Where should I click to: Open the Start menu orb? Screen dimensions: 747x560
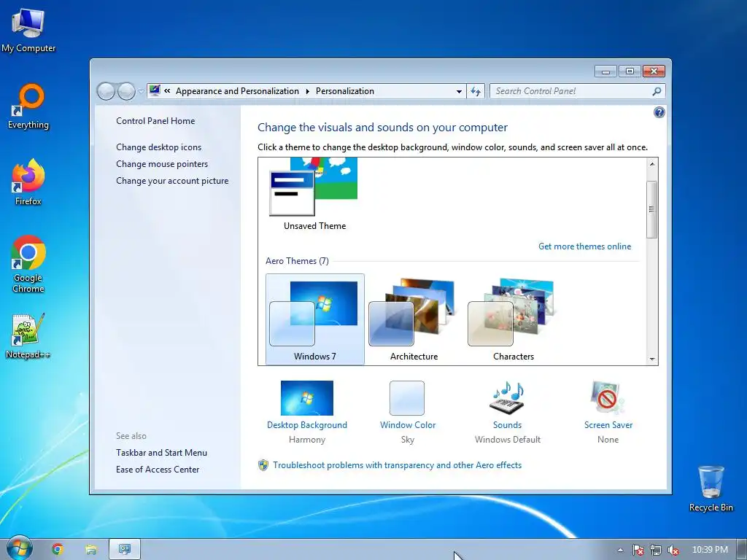[x=19, y=548]
